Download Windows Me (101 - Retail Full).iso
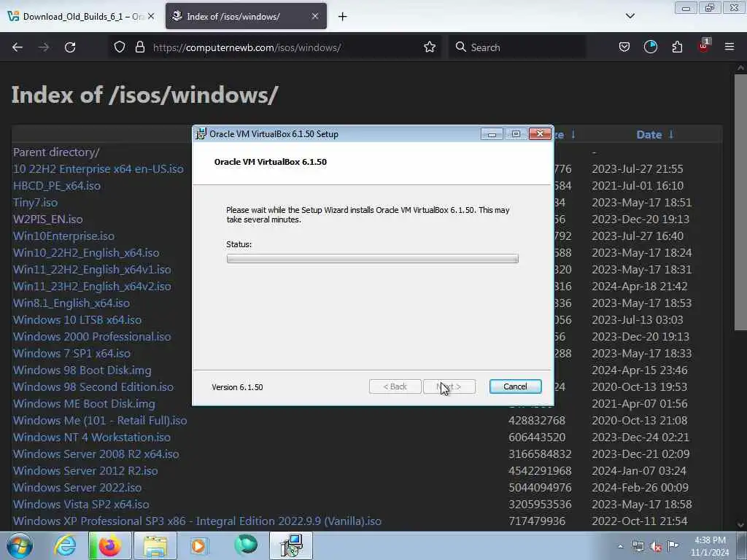The height and width of the screenshot is (560, 747). pyautogui.click(x=100, y=421)
